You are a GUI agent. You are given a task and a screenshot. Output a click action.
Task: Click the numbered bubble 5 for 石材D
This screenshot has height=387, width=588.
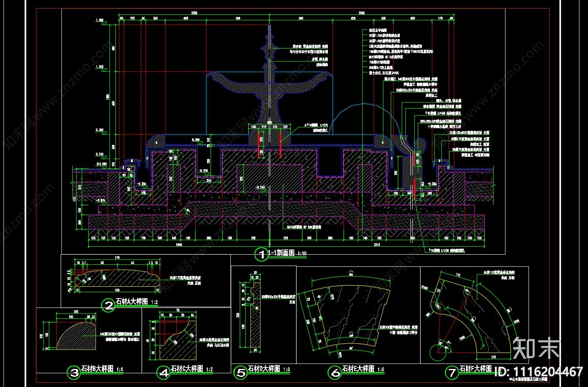coord(240,373)
